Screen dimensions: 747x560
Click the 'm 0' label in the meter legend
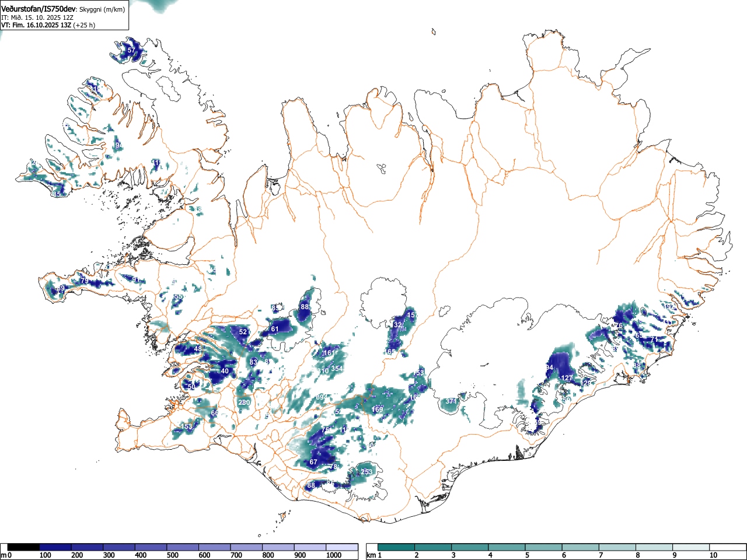point(6,555)
